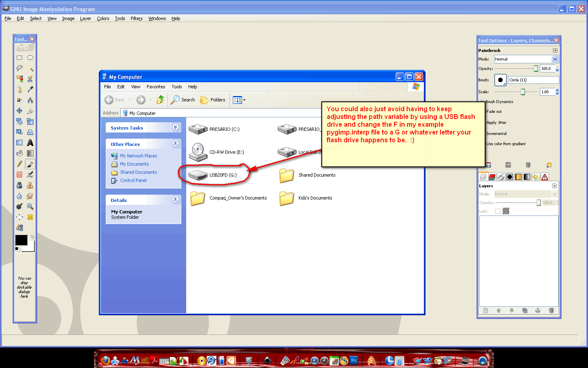Select the Free Select lasso tool
Screen dimensions: 588x368
click(x=19, y=68)
